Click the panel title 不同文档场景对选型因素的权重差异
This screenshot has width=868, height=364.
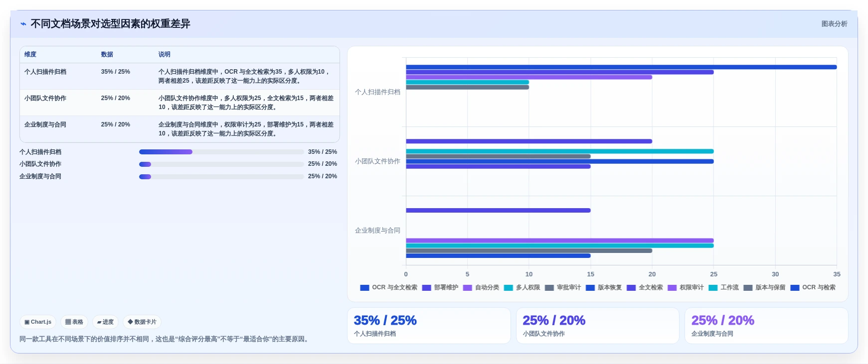[110, 24]
